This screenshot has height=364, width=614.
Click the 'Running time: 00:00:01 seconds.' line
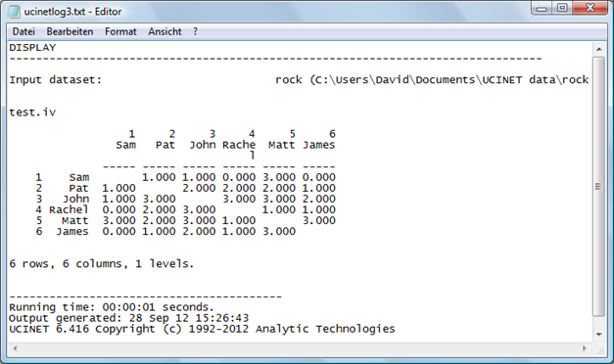(112, 307)
